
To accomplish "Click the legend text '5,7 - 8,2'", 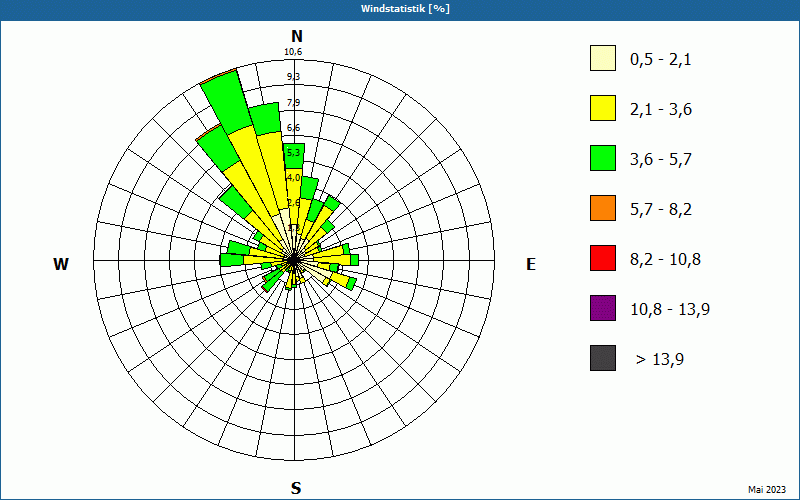I will coord(661,210).
